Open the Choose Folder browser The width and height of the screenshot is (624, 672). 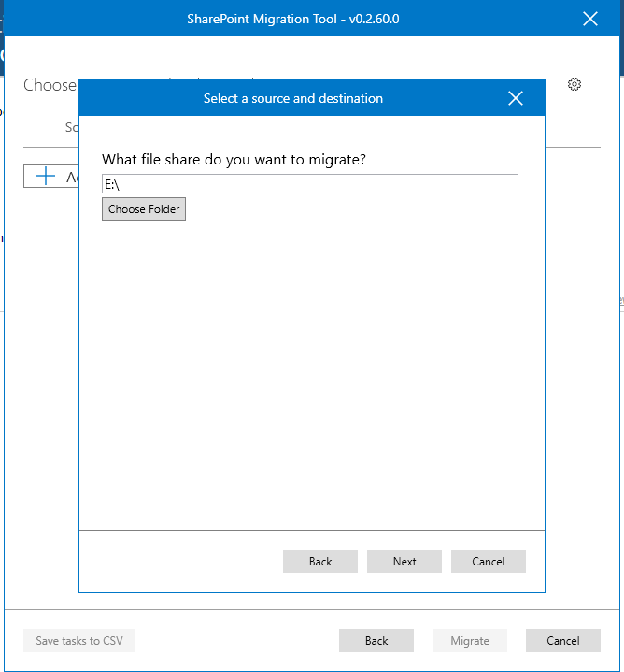pyautogui.click(x=144, y=208)
